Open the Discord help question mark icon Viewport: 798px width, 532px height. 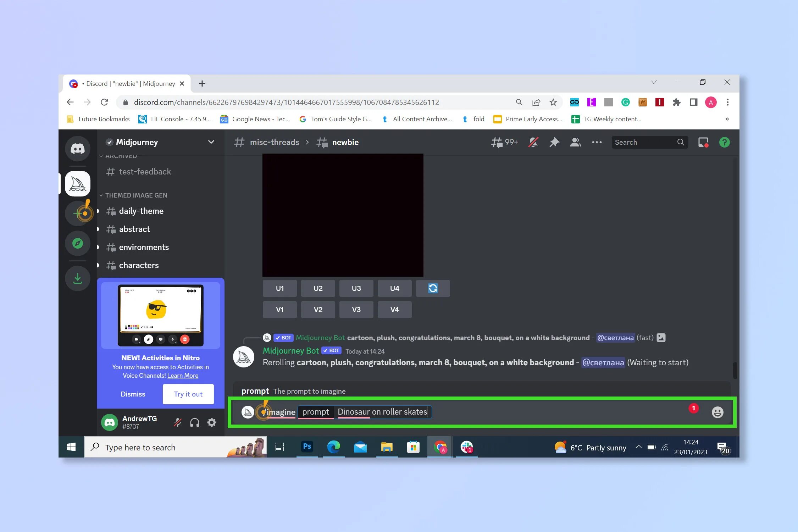[x=724, y=142]
